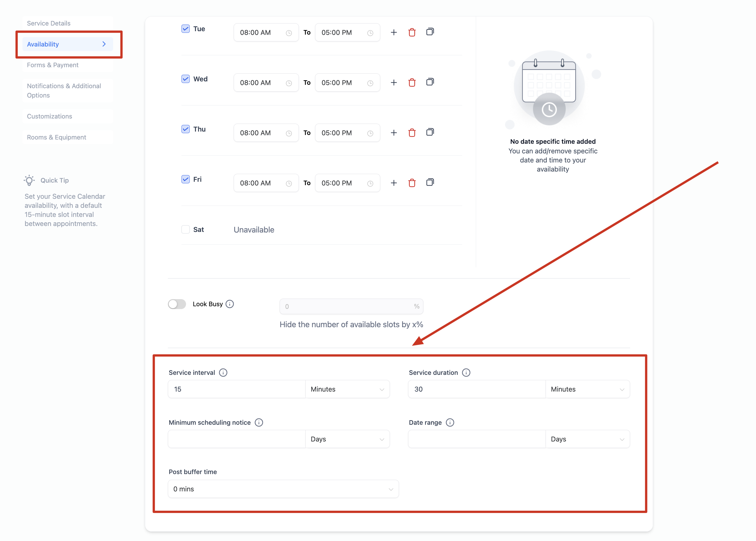Viewport: 756px width, 541px height.
Task: Show Date range info tooltip
Action: (450, 422)
